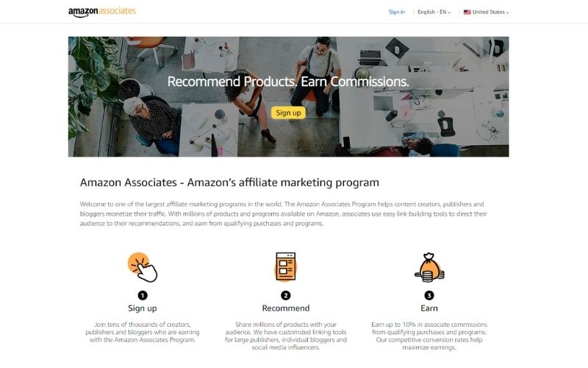Click the Amazon Associates logo

[102, 12]
